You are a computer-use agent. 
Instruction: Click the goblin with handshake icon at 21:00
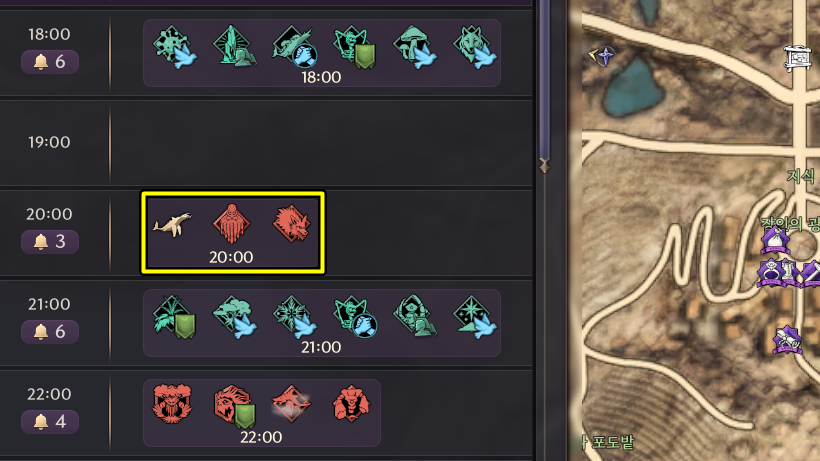pos(355,317)
